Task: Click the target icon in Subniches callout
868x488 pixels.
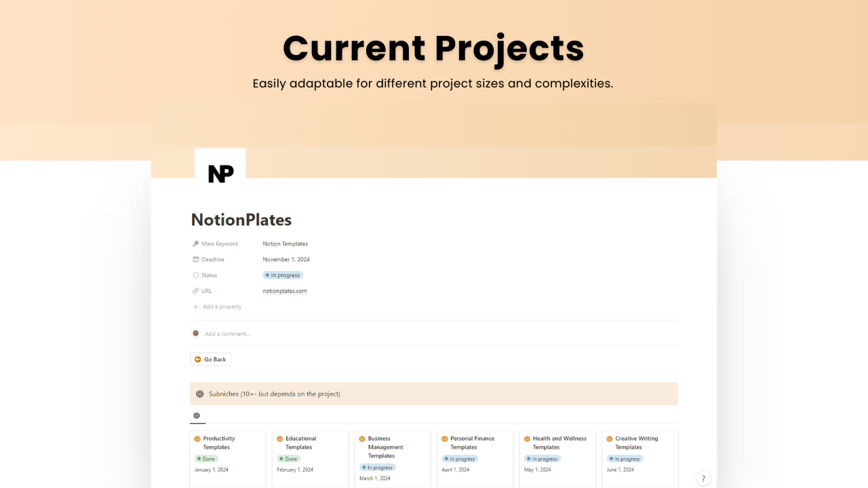Action: [200, 394]
